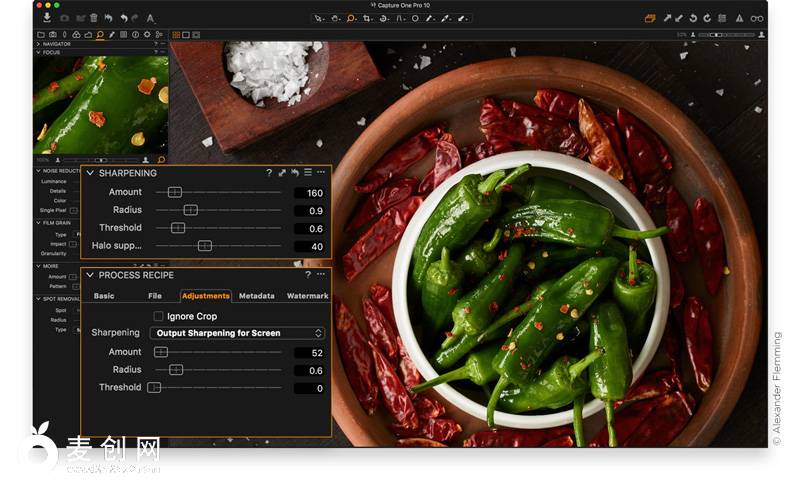Click the trash delete icon

(x=94, y=18)
